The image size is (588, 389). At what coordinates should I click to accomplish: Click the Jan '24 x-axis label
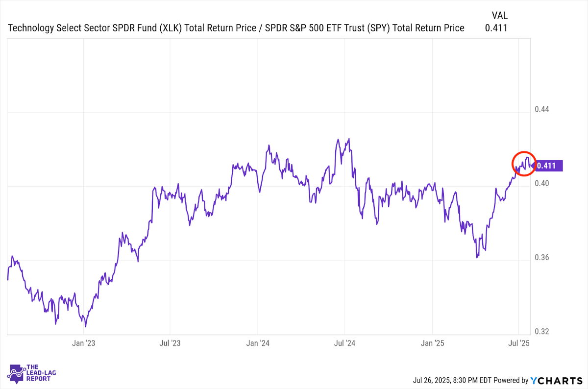258,342
